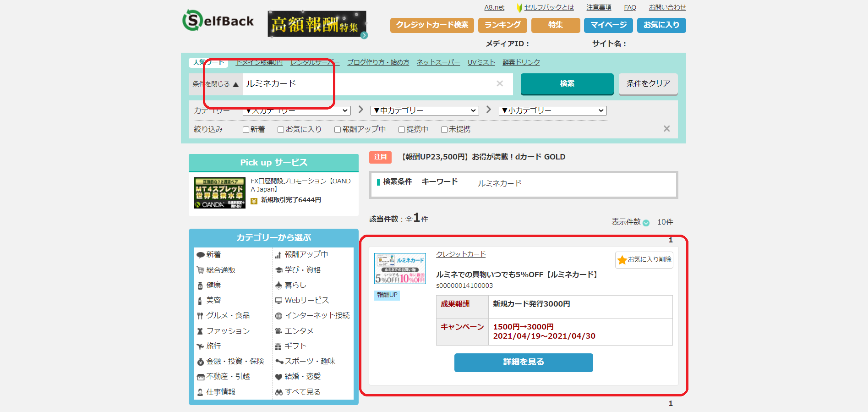The width and height of the screenshot is (868, 412).
Task: Collapse search conditions with 条件を閉じる
Action: pyautogui.click(x=215, y=84)
